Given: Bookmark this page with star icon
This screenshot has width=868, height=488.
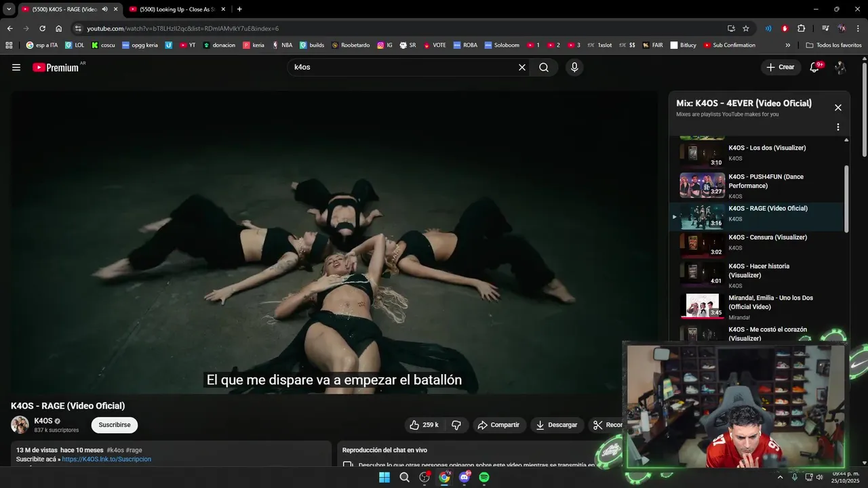Looking at the screenshot, I should point(746,28).
